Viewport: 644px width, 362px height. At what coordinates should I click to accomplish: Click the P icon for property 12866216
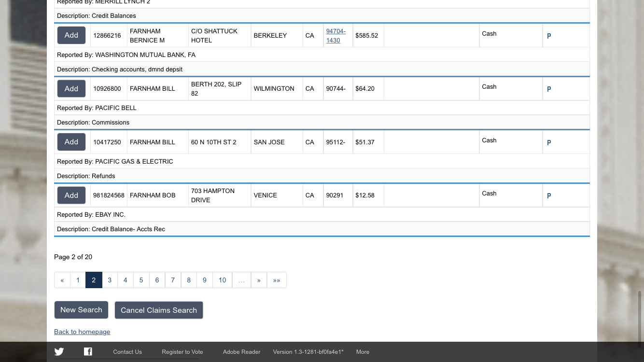click(x=549, y=36)
